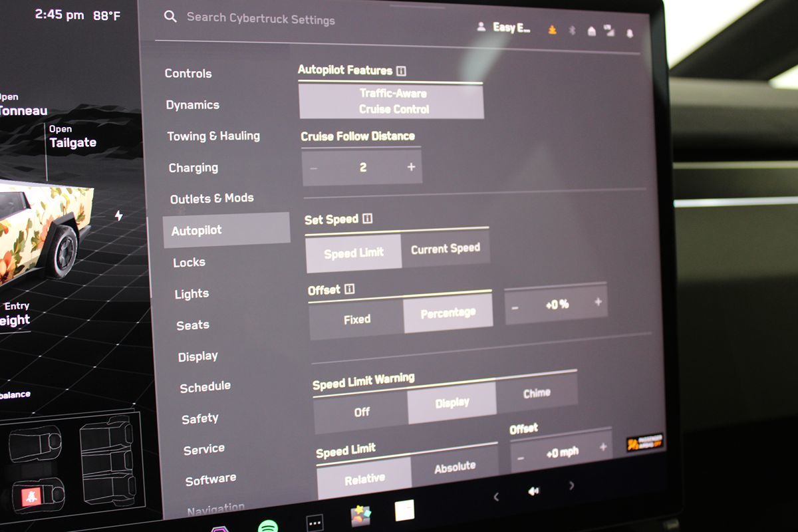798x532 pixels.
Task: Tap the garage door HomeLink icon
Action: 591,31
